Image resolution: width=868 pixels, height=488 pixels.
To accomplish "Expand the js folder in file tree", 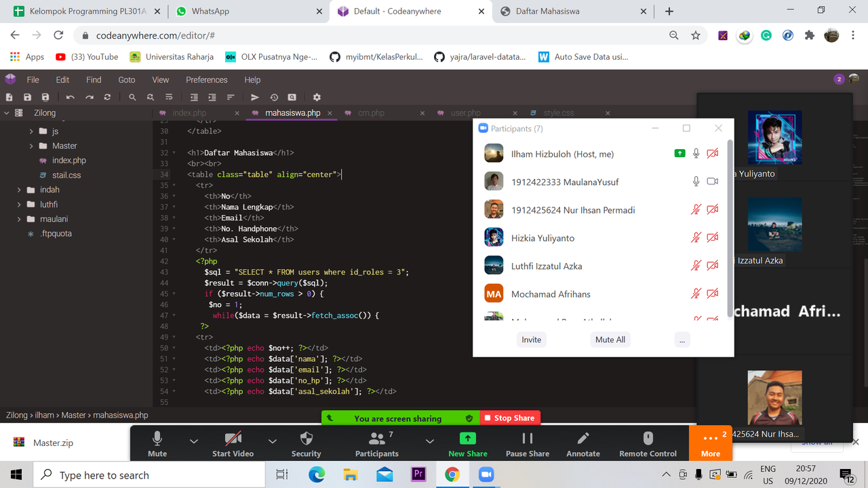I will coord(31,131).
